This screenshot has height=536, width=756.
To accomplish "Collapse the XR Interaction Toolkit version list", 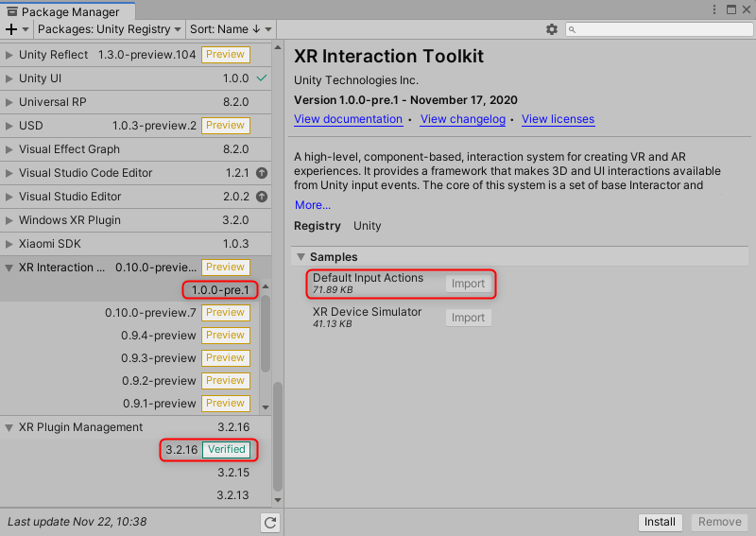I will (x=9, y=268).
